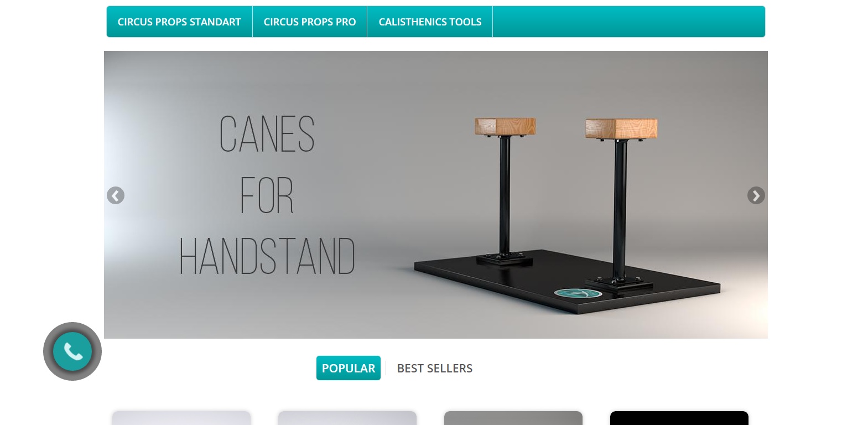Open Circus Props Standart menu
Image resolution: width=868 pixels, height=425 pixels.
(179, 22)
